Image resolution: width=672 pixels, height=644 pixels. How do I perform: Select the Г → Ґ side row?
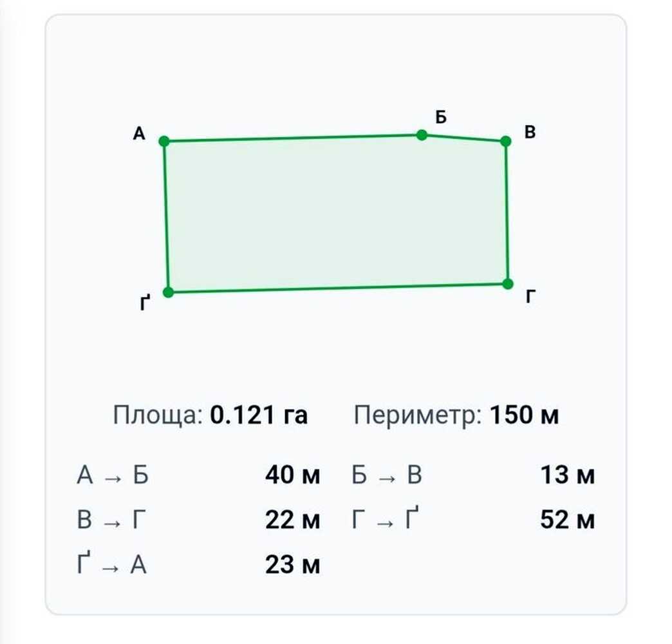tap(473, 519)
